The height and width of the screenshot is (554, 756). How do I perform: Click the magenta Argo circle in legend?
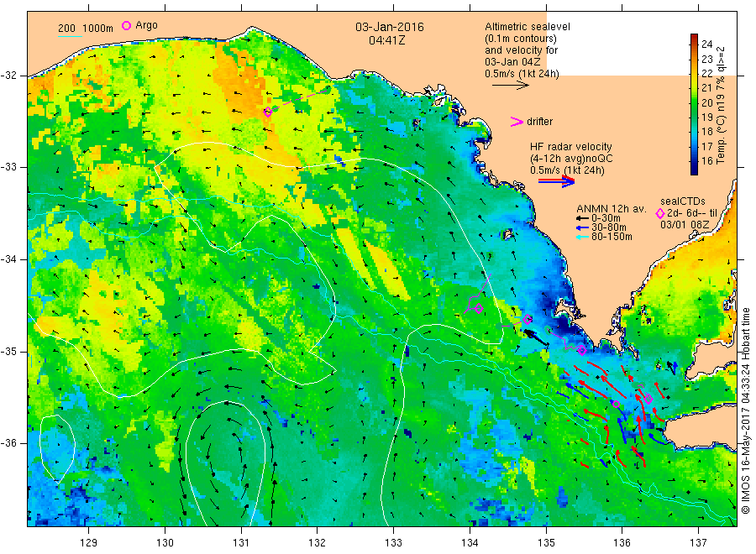126,25
